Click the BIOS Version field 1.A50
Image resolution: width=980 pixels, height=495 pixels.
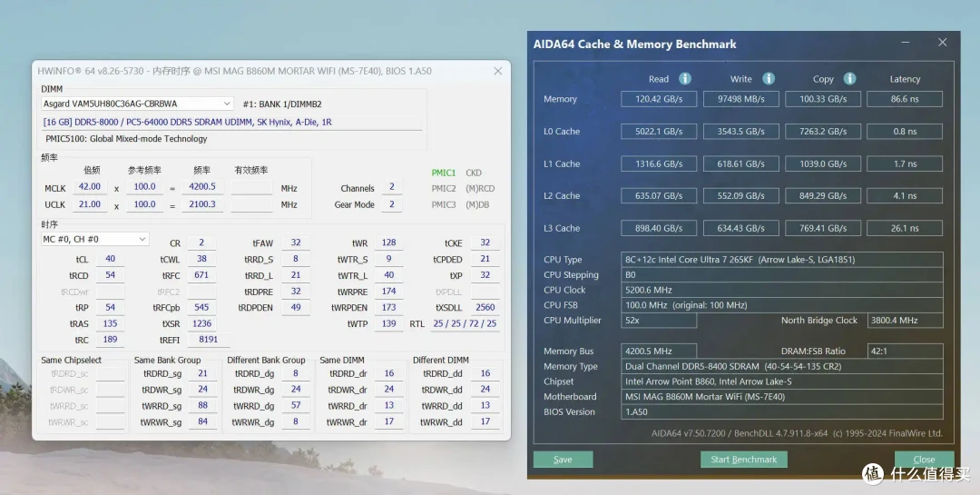click(x=782, y=411)
